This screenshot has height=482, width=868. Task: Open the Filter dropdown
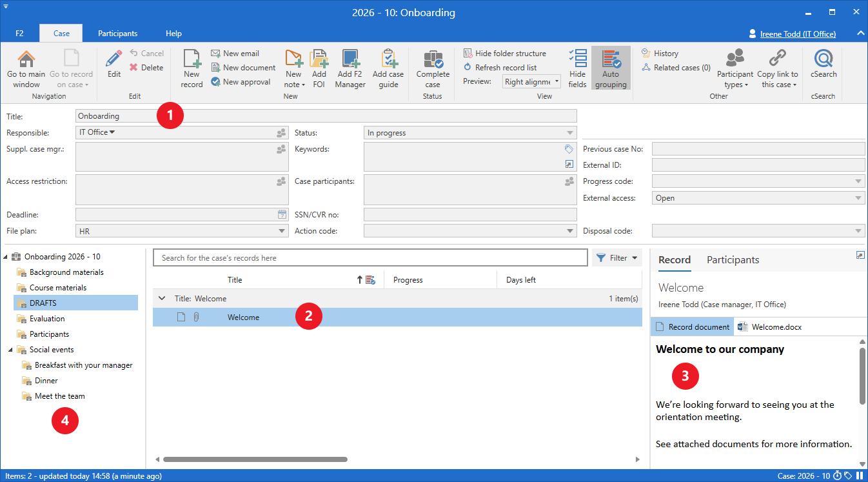coord(617,258)
